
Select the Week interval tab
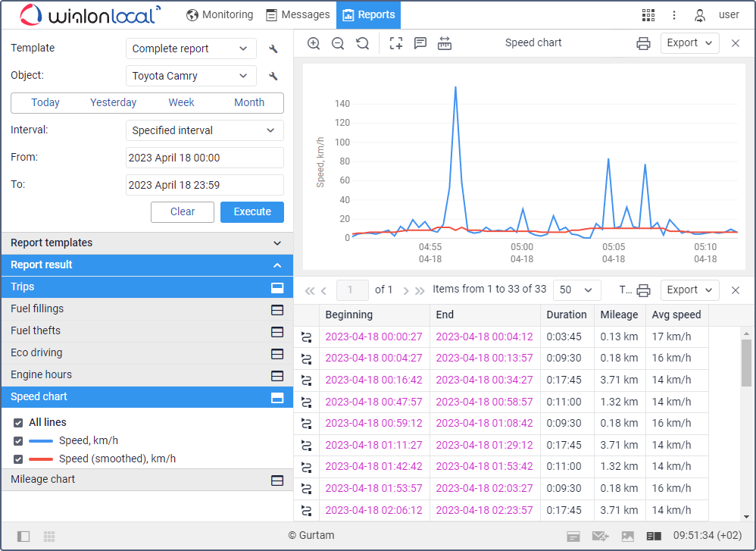click(181, 103)
